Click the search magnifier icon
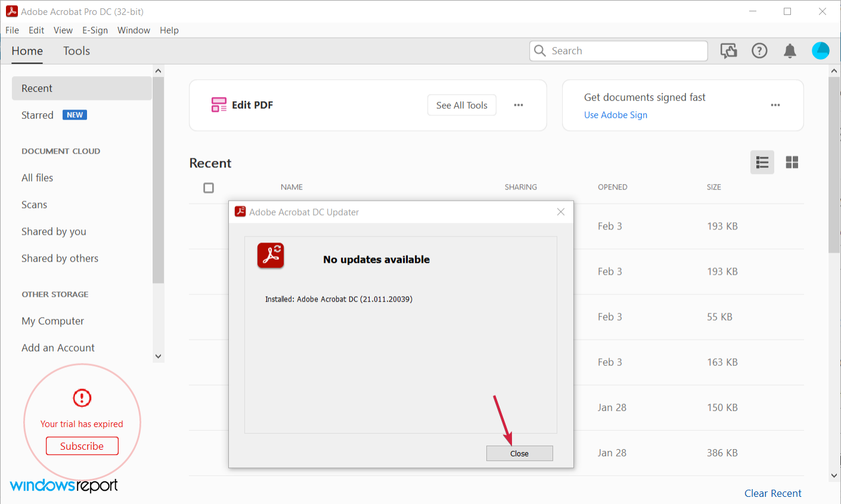 pos(540,51)
